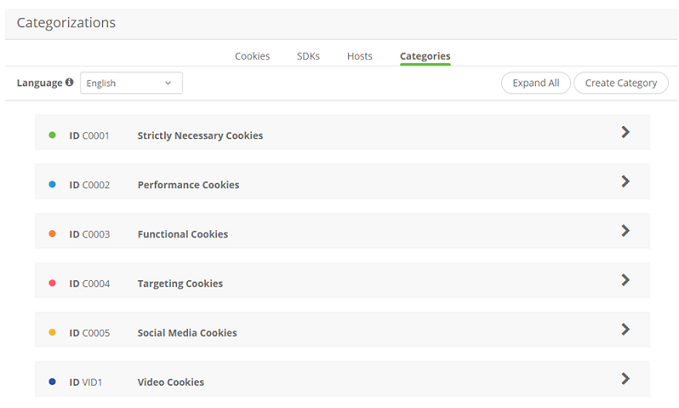Image resolution: width=679 pixels, height=408 pixels.
Task: Click the red dot for C0004
Action: (x=52, y=283)
